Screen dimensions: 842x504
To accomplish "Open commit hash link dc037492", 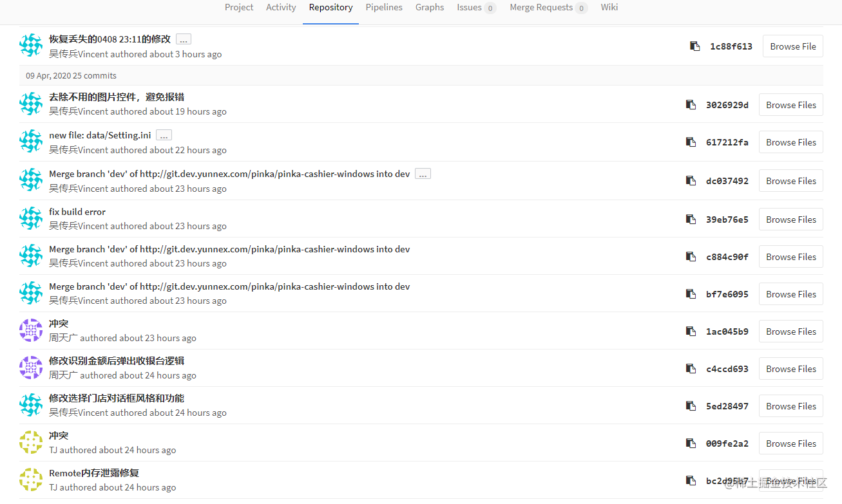I will (727, 181).
